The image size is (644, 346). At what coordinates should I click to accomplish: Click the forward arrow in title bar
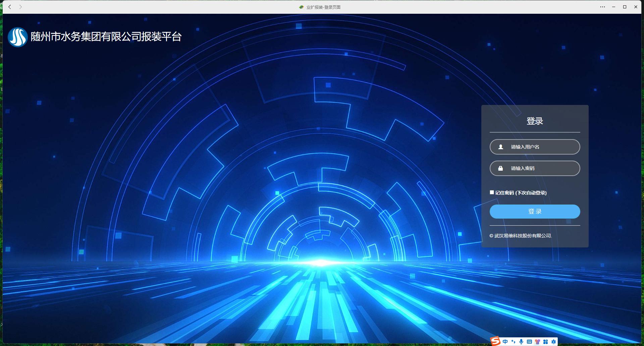click(20, 7)
